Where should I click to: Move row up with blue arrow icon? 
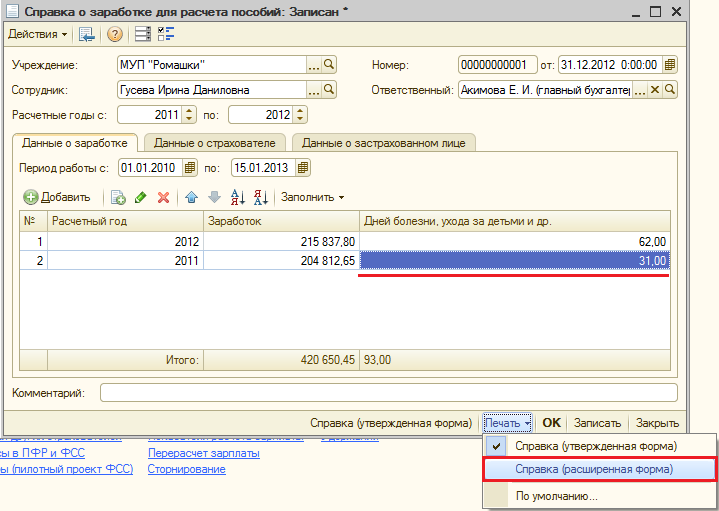click(191, 197)
